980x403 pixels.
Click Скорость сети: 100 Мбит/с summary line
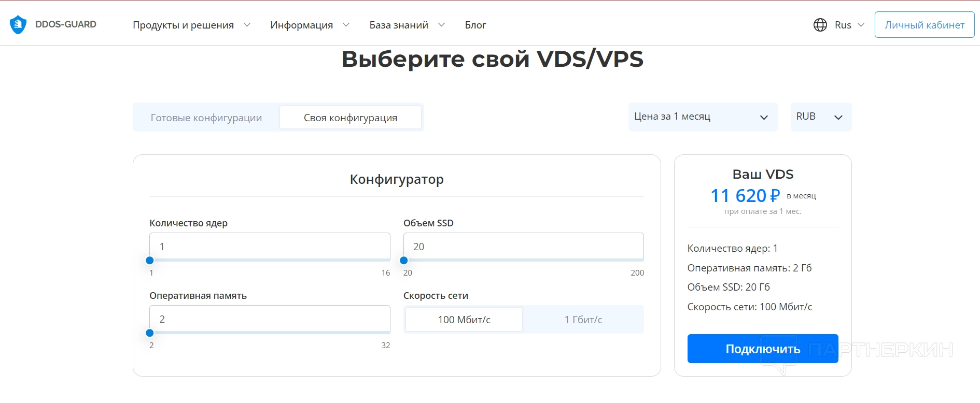(750, 307)
